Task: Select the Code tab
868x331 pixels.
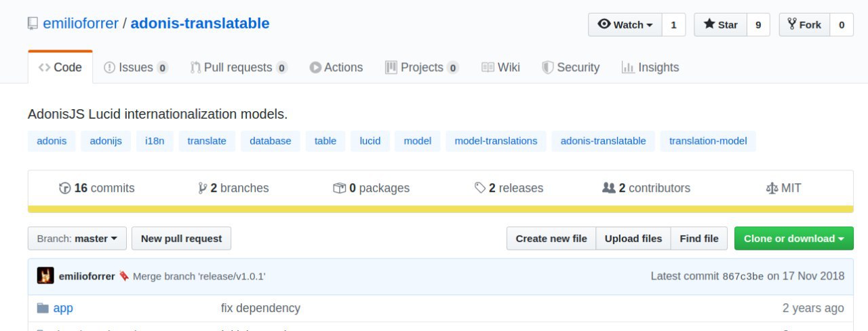Action: pos(60,67)
